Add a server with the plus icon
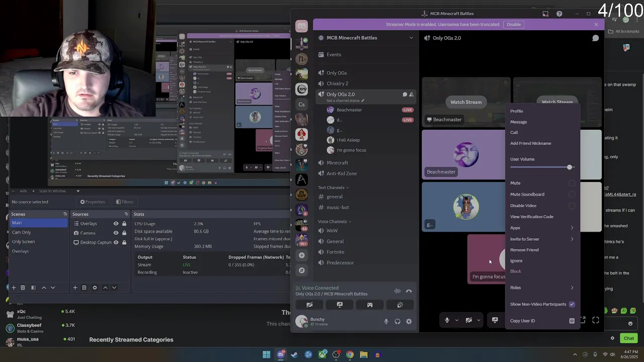The height and width of the screenshot is (362, 644). [x=301, y=255]
